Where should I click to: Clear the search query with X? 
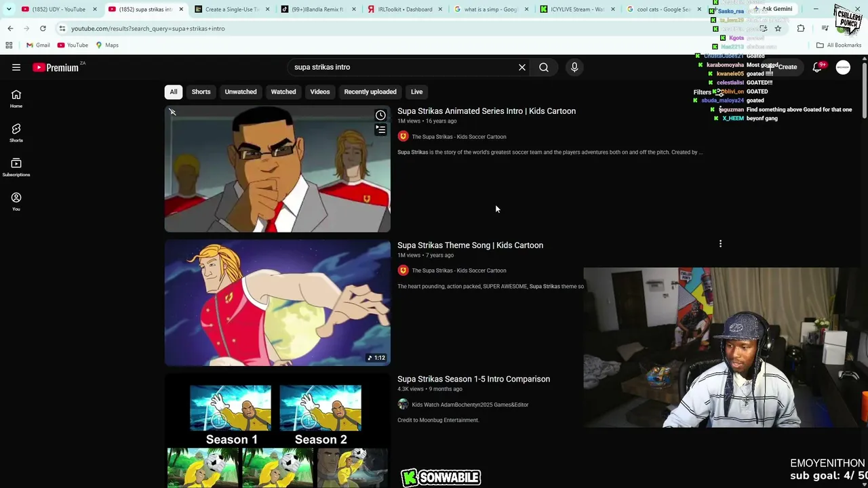click(522, 67)
